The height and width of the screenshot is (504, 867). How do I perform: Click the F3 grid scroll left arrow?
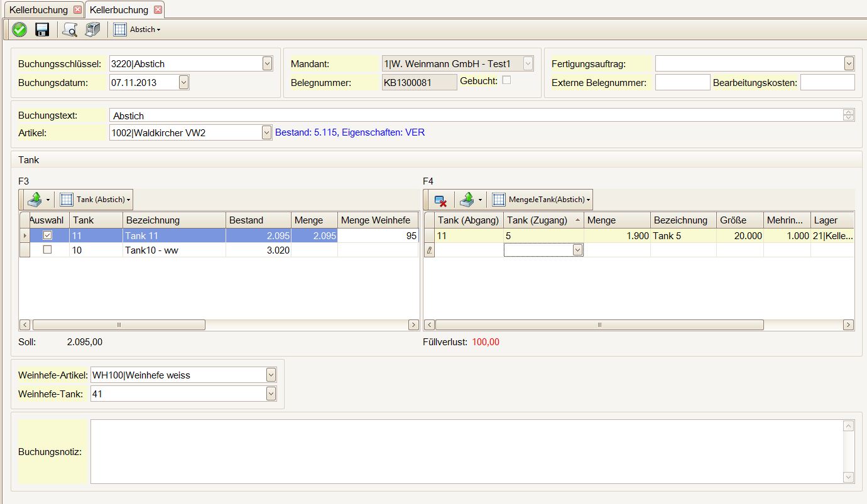[x=25, y=325]
